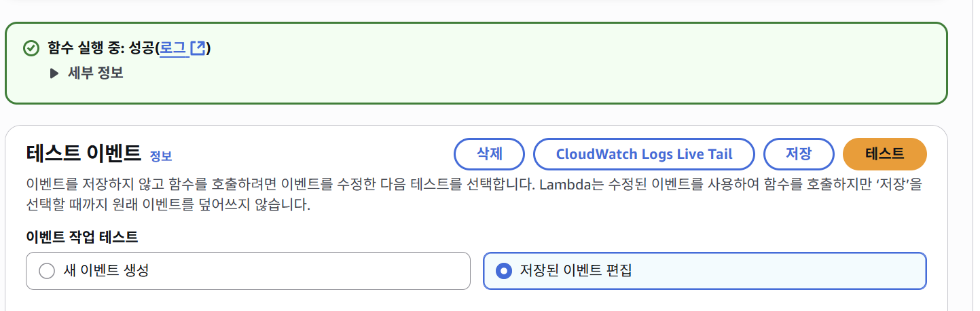The width and height of the screenshot is (980, 311).
Task: Click the external link icon beside 로그
Action: (198, 48)
